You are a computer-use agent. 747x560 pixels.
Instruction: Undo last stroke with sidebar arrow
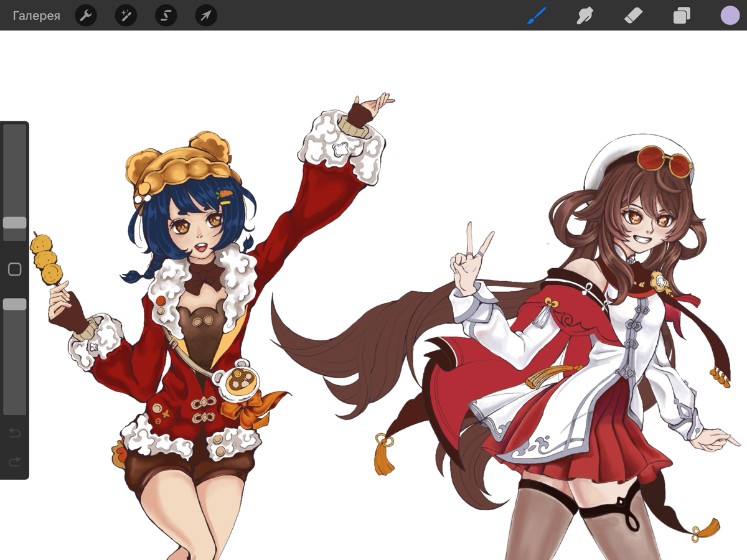click(x=14, y=433)
